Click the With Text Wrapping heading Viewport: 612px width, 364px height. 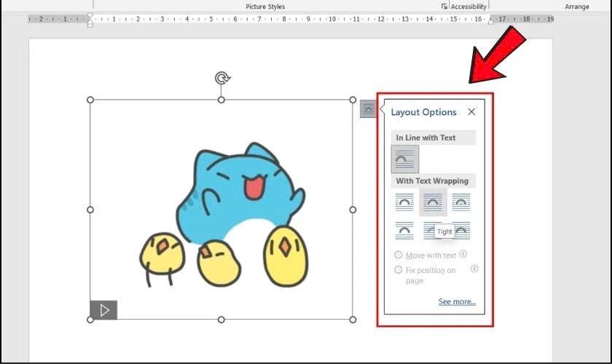(432, 181)
